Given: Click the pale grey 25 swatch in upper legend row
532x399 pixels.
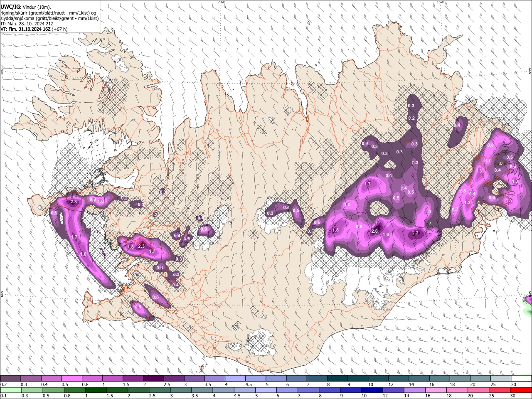Looking at the screenshot, I should 501,379.
